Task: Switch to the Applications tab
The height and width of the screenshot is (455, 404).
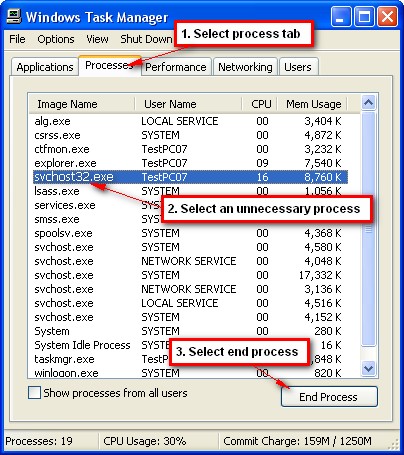Action: [x=45, y=67]
